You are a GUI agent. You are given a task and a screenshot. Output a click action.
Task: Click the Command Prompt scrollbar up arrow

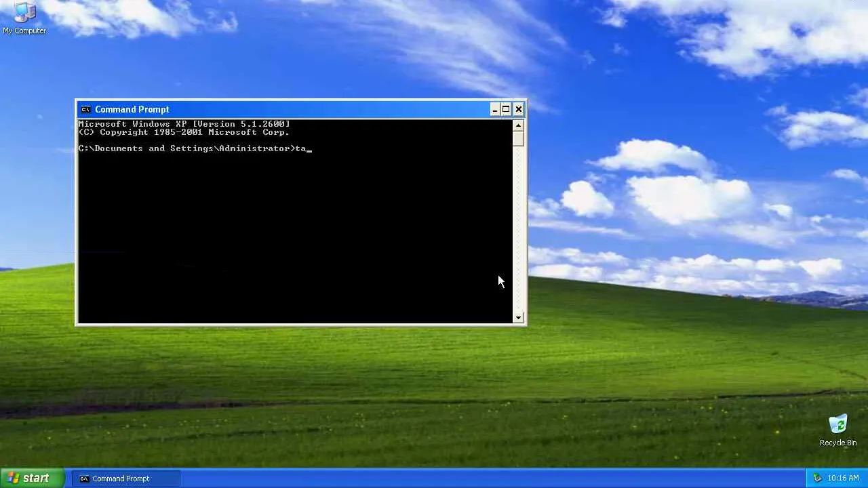pyautogui.click(x=518, y=125)
